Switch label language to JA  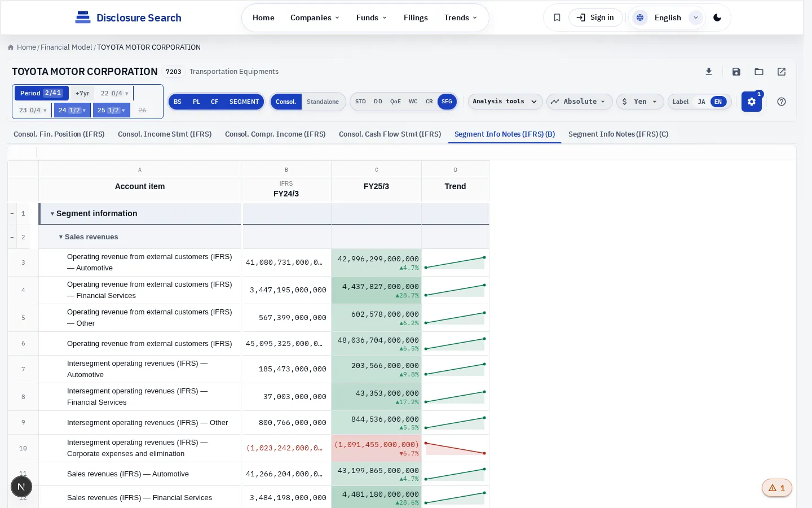pos(701,102)
